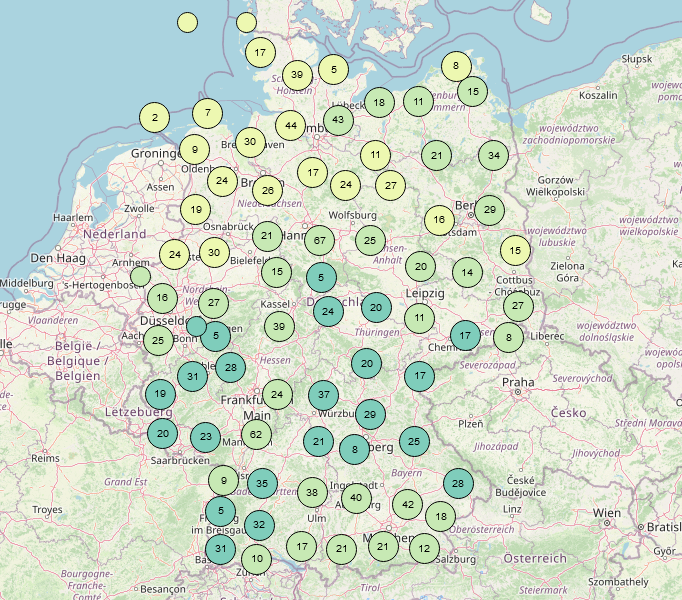682x600 pixels.
Task: Open the green cluster marker labeled 10
Action: (257, 559)
